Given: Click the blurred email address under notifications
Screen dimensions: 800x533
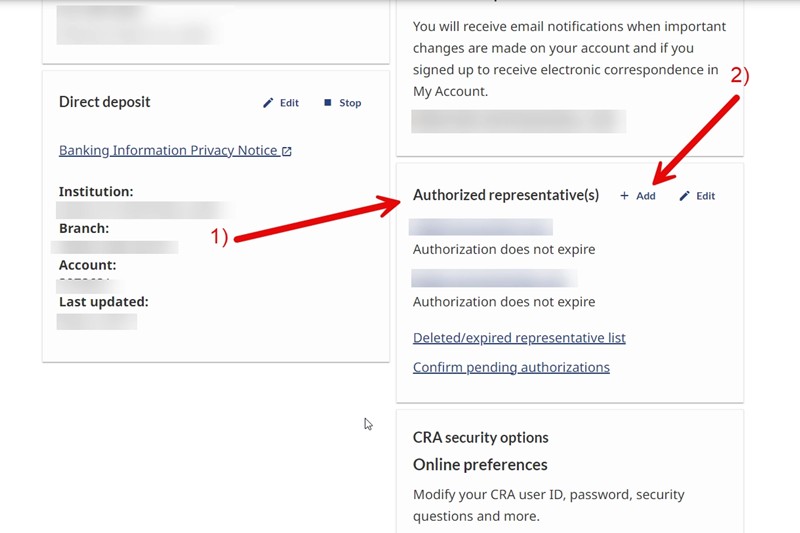Looking at the screenshot, I should coord(518,121).
